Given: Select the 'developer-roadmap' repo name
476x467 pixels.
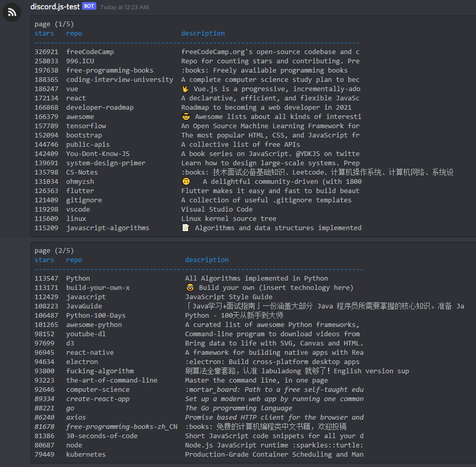Looking at the screenshot, I should (x=100, y=108).
